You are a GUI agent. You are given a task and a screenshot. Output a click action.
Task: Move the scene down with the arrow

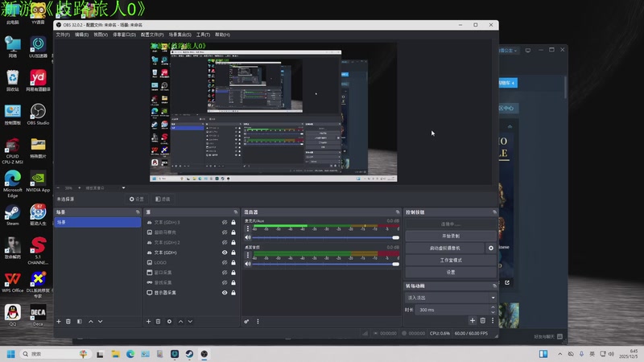[100, 321]
